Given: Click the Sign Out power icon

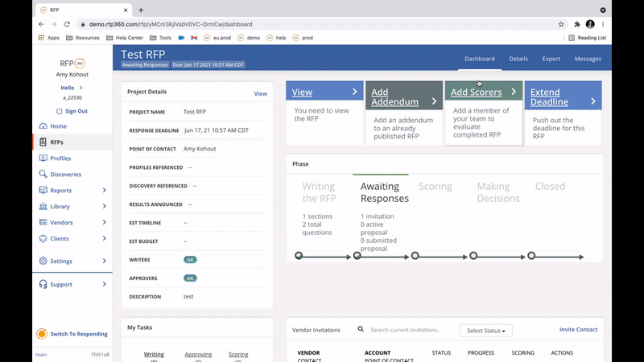Looking at the screenshot, I should coord(59,111).
